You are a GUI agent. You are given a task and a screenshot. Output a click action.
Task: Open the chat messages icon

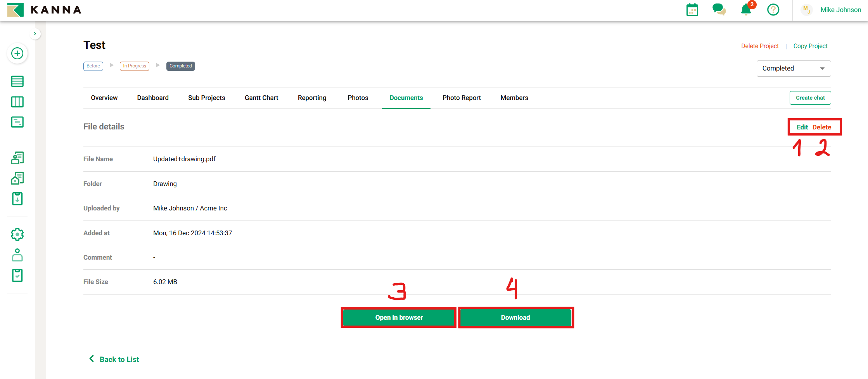(719, 10)
